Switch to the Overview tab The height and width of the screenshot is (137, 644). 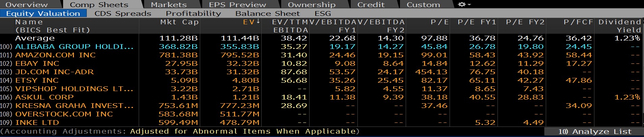[27, 4]
